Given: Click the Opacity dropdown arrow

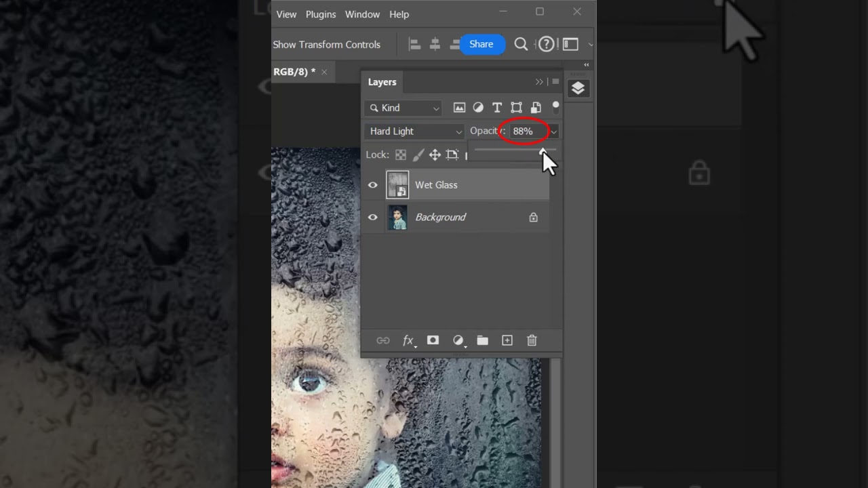Looking at the screenshot, I should click(x=553, y=131).
